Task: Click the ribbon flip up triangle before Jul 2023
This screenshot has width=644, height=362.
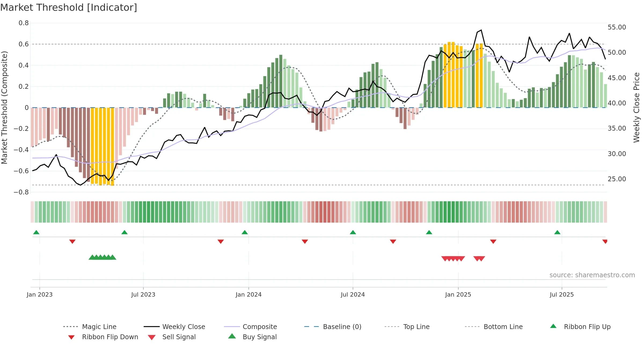Action: pos(125,232)
